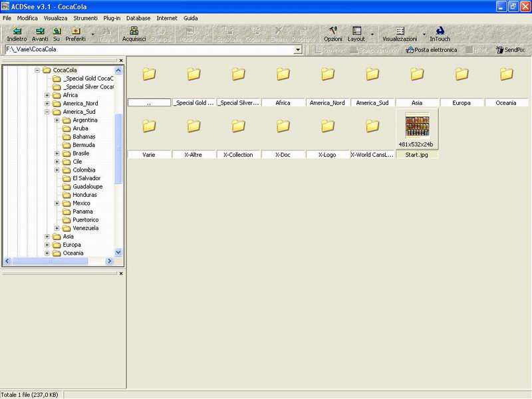Open the Layout dropdown arrow
This screenshot has height=399, width=532.
point(372,35)
